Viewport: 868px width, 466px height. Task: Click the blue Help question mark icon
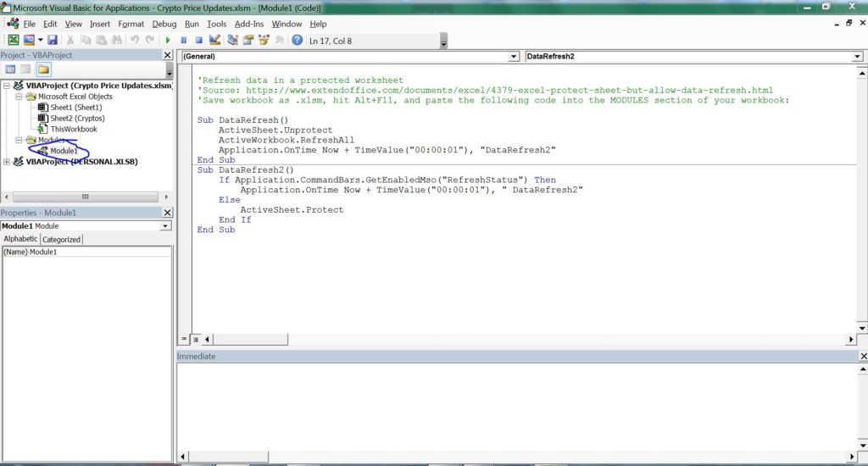coord(298,40)
